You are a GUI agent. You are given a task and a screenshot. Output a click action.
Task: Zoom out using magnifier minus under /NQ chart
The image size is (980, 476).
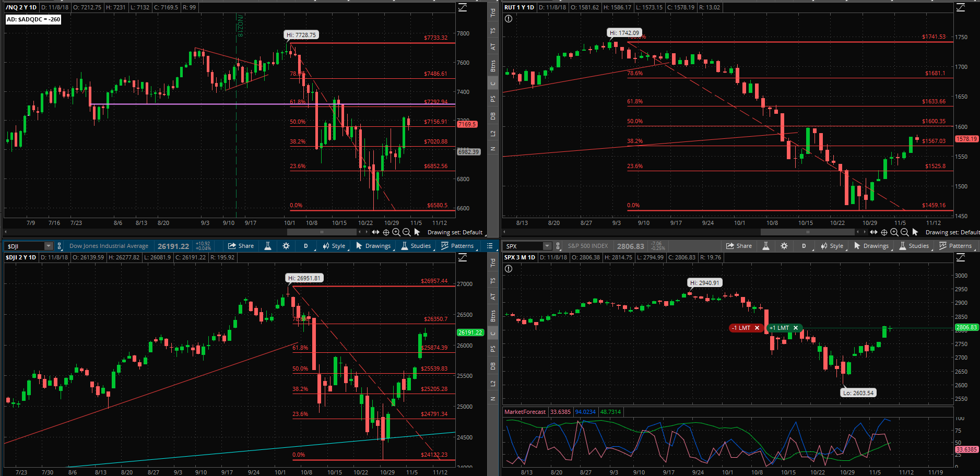coord(407,232)
